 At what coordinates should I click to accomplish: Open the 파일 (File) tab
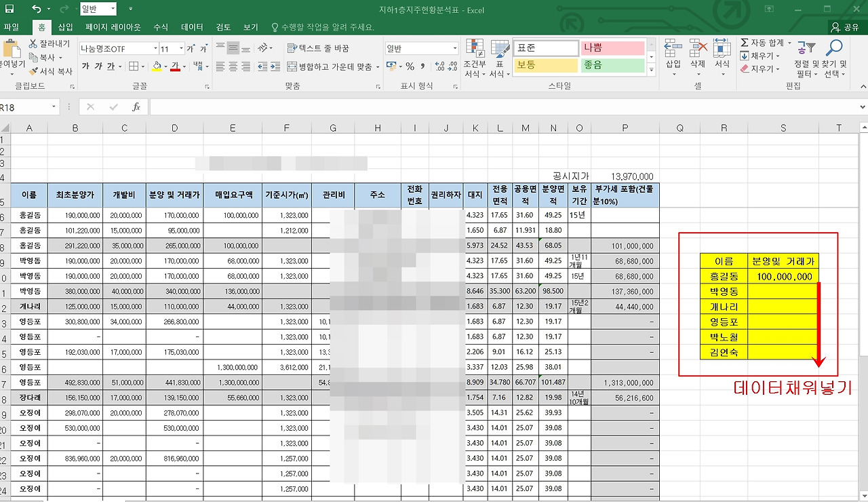[12, 27]
